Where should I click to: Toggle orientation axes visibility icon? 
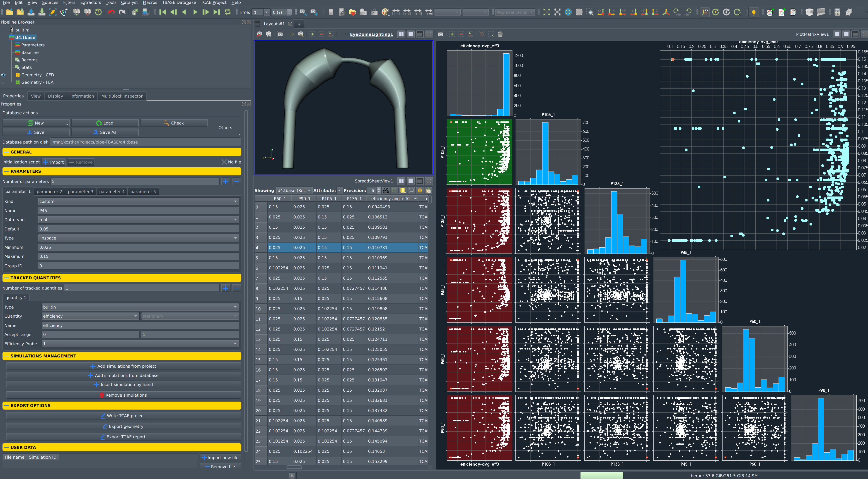pos(705,12)
